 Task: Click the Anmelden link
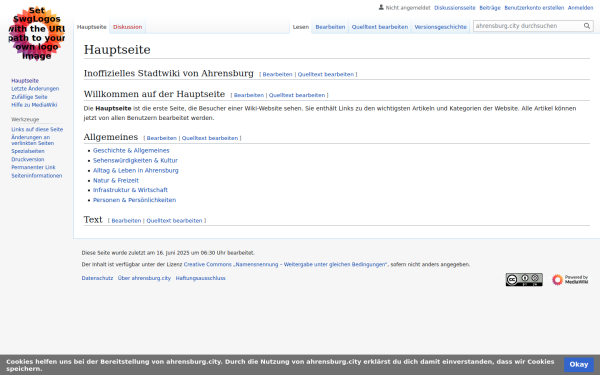(x=580, y=8)
